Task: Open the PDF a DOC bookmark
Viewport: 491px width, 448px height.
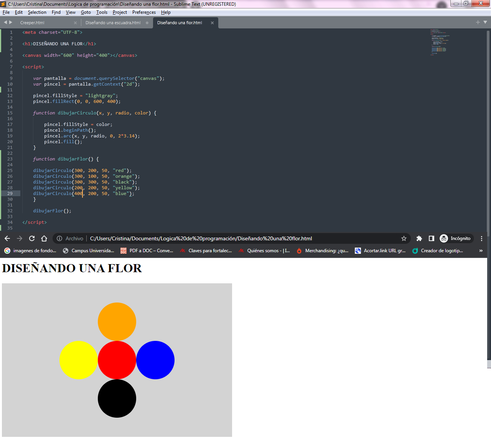Action: [147, 251]
